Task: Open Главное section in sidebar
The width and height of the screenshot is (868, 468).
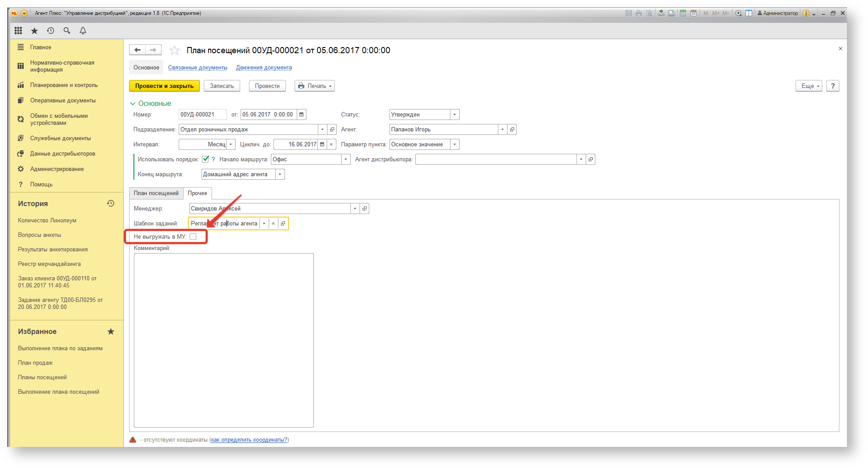Action: click(41, 47)
